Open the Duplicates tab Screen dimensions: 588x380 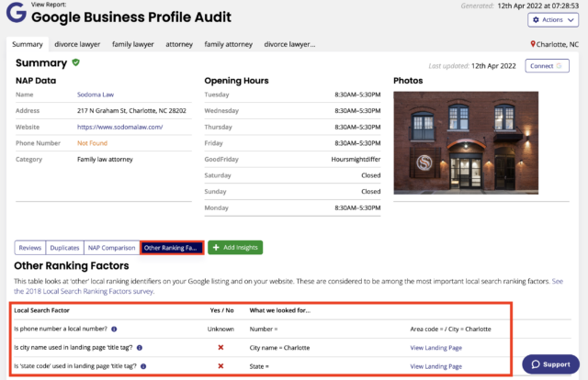click(x=64, y=247)
